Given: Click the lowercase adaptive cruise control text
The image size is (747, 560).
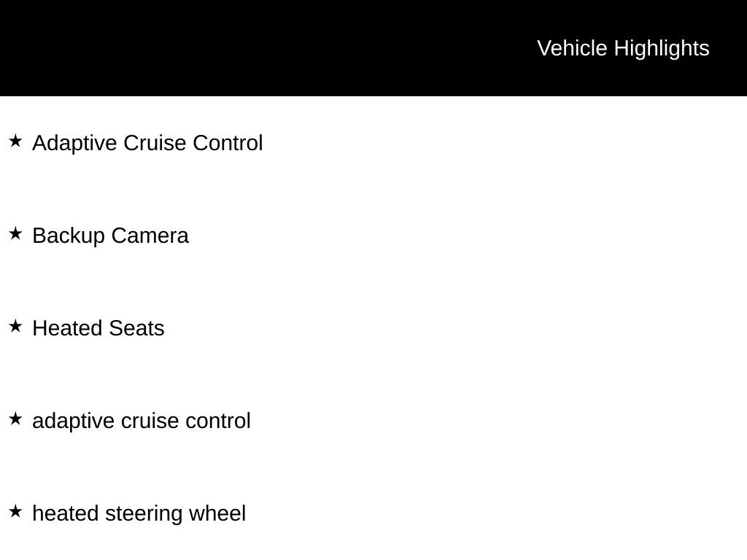Looking at the screenshot, I should tap(142, 421).
